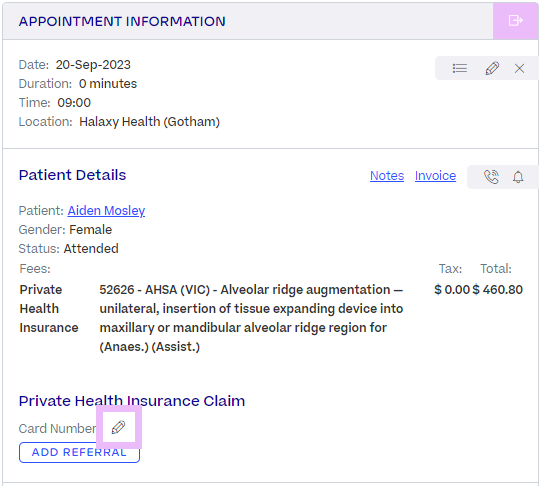Open reminders with the bell icon
The width and height of the screenshot is (541, 486).
518,177
